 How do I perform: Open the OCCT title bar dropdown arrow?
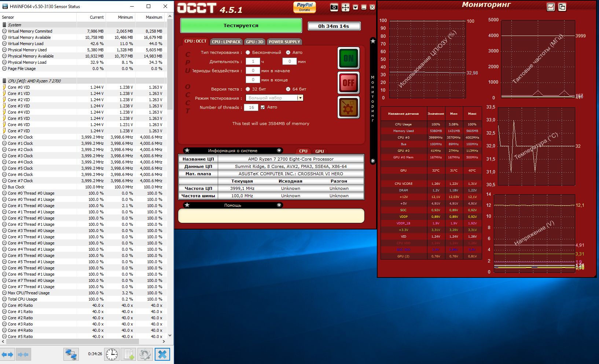point(355,7)
